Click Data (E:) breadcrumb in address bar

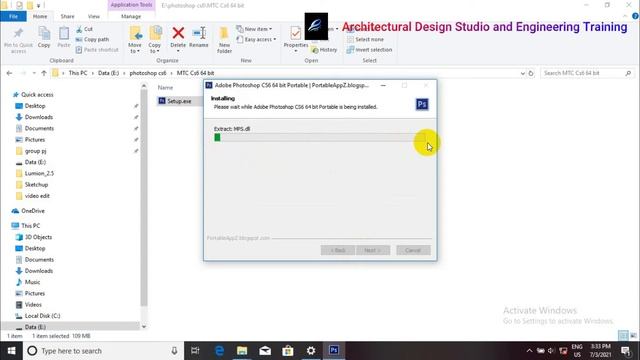(108, 73)
